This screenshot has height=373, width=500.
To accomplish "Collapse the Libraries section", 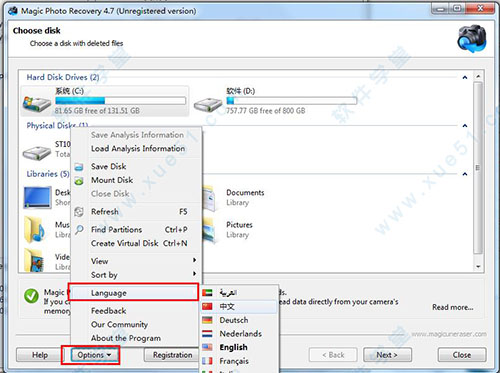I will [x=465, y=174].
